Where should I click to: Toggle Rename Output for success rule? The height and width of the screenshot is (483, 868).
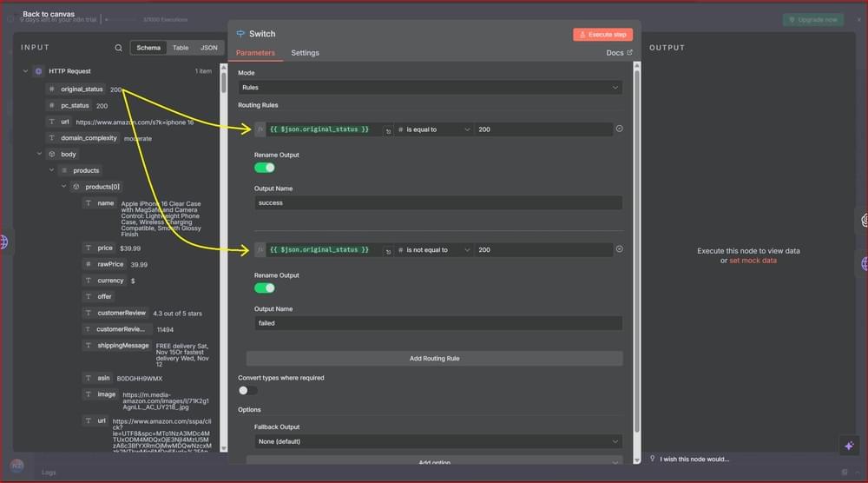coord(264,168)
